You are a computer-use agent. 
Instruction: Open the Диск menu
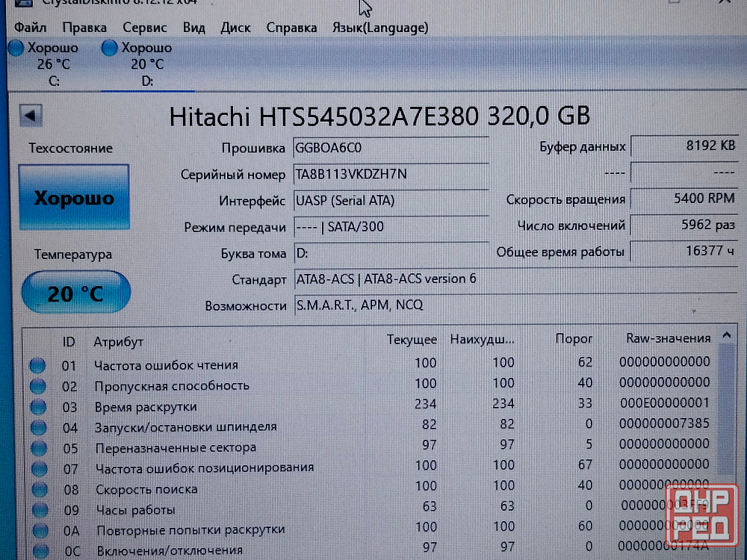pos(236,28)
